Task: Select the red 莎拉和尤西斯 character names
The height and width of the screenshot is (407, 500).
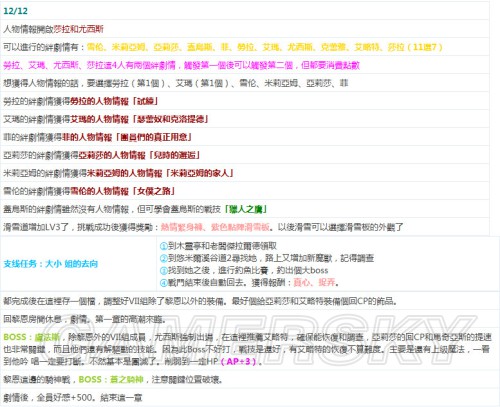Action: pyautogui.click(x=79, y=29)
